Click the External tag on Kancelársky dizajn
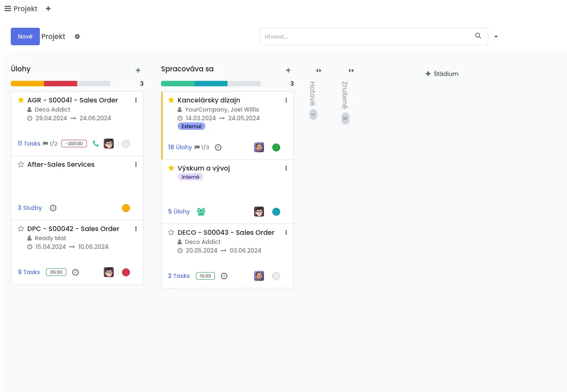 [x=191, y=127]
